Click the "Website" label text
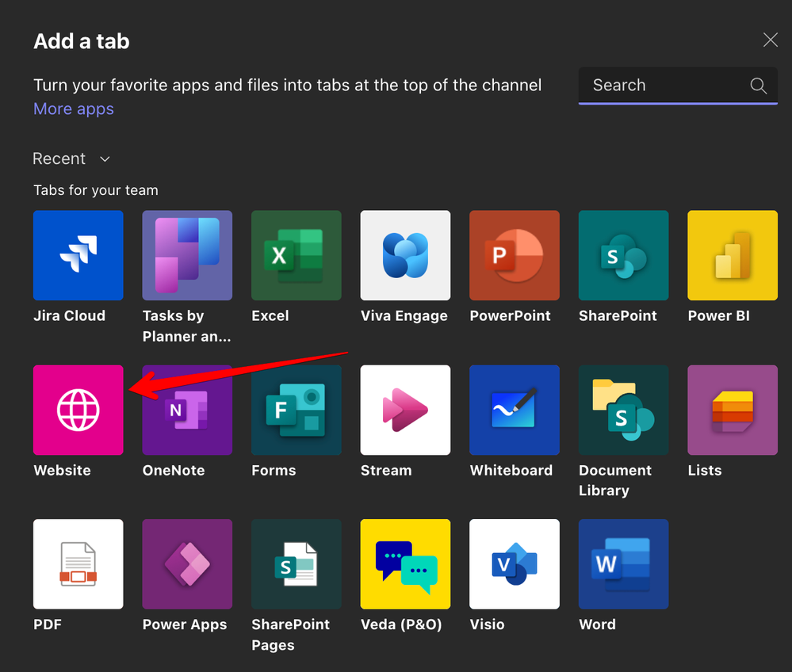The height and width of the screenshot is (672, 792). click(62, 471)
